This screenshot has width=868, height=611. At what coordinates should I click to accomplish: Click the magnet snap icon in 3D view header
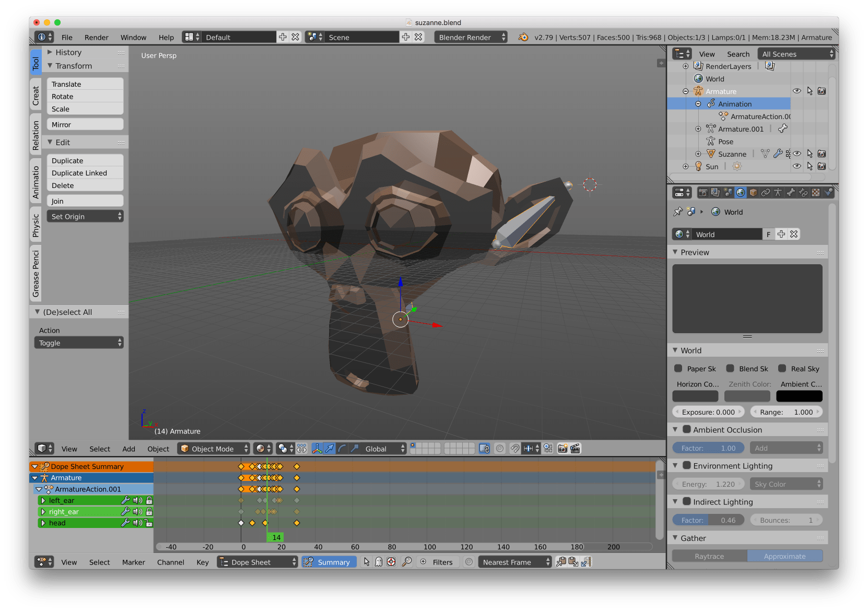[515, 448]
